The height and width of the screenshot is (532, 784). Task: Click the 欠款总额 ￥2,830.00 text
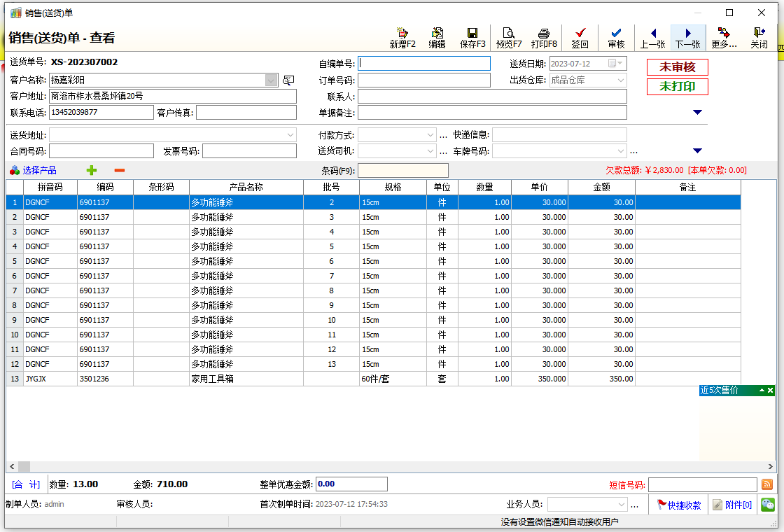(x=645, y=171)
